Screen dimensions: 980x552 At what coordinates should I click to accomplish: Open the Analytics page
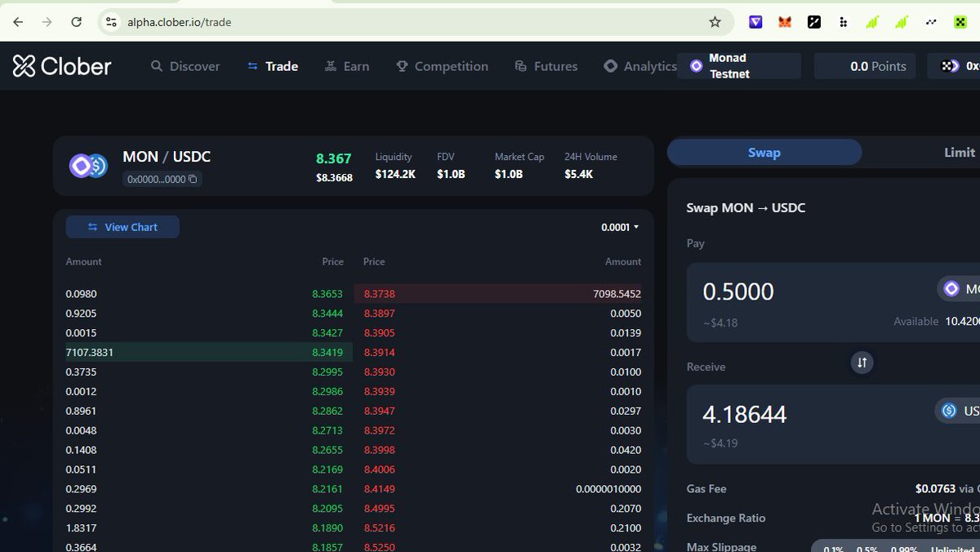click(x=640, y=66)
